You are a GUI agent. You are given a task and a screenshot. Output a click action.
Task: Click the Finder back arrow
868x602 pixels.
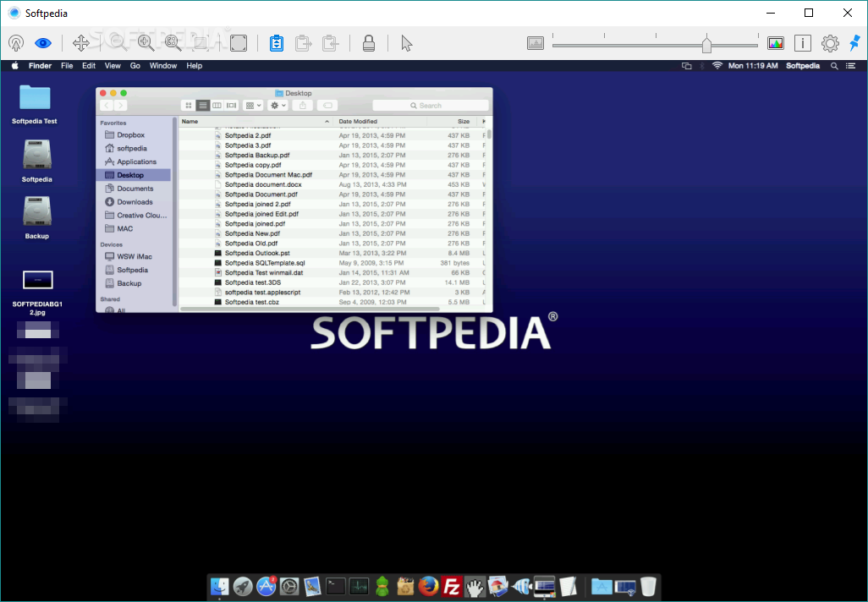[x=107, y=105]
